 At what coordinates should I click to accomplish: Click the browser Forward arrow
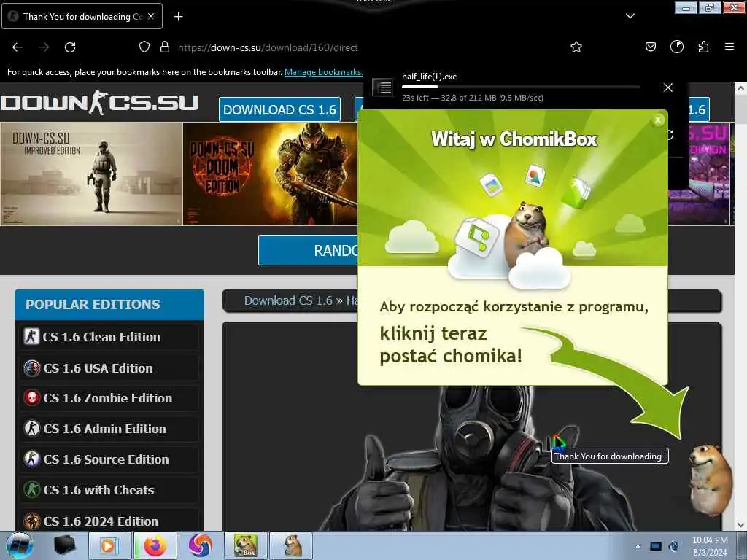44,47
